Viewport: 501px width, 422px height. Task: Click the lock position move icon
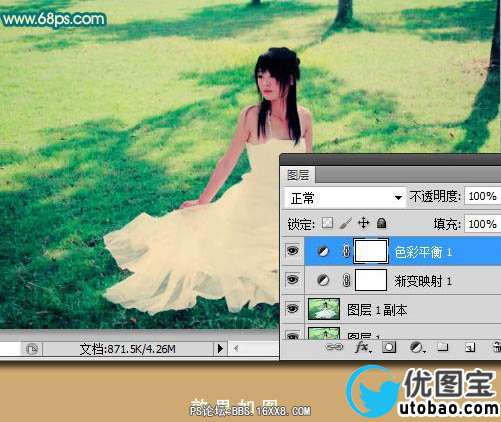click(363, 223)
